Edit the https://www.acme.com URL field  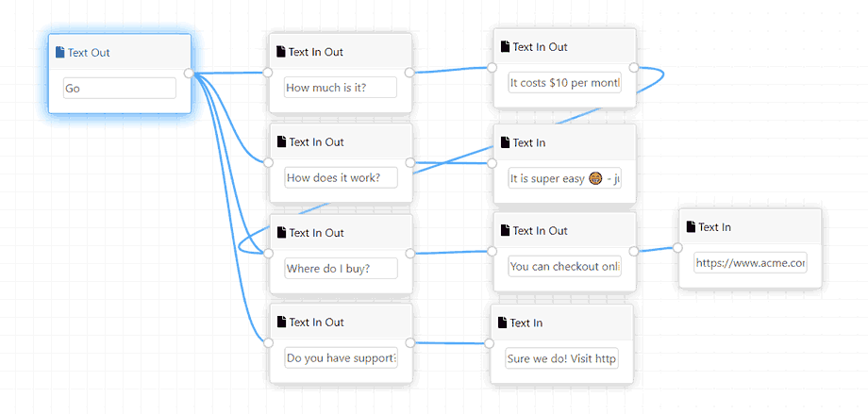click(750, 263)
